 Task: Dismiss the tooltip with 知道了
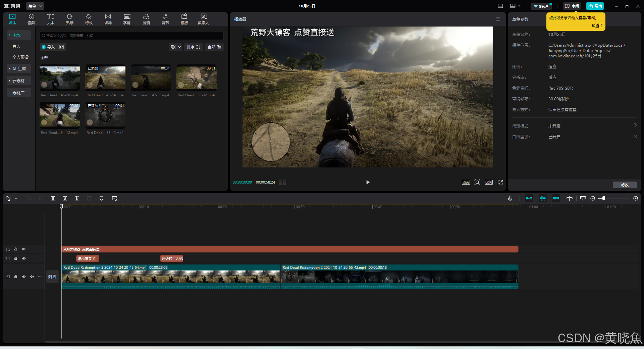tap(597, 26)
